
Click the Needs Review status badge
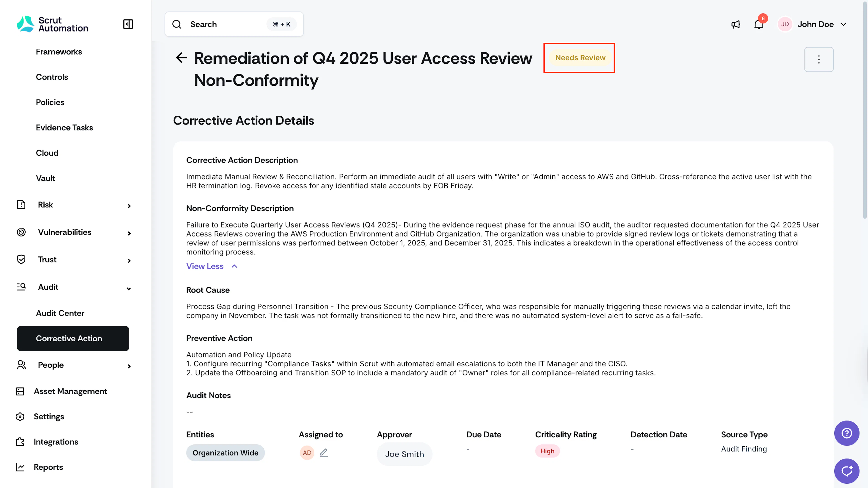coord(580,58)
